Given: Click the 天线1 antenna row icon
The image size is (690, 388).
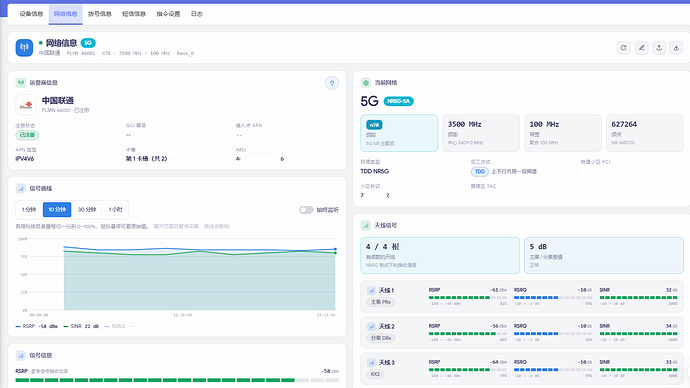Looking at the screenshot, I should pos(371,290).
